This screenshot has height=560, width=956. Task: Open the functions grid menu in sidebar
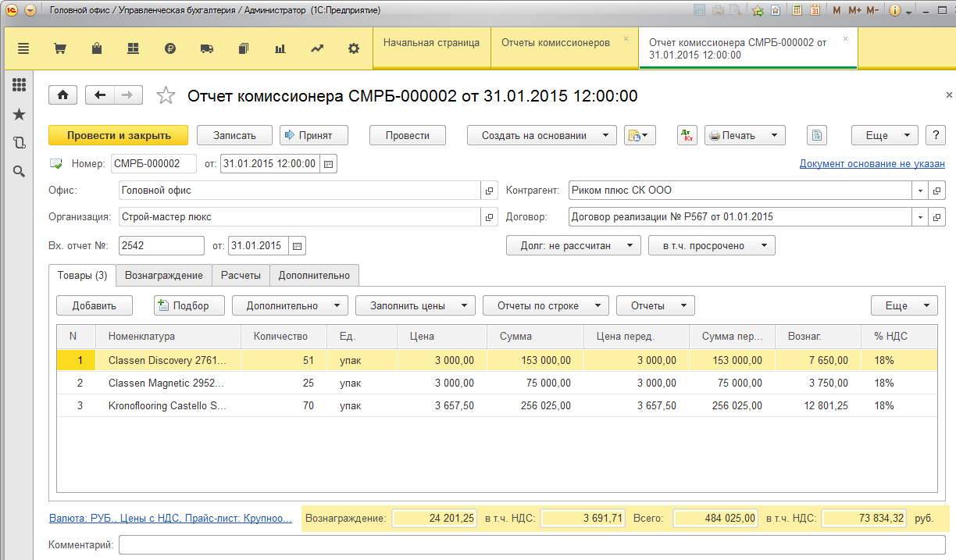tap(20, 85)
